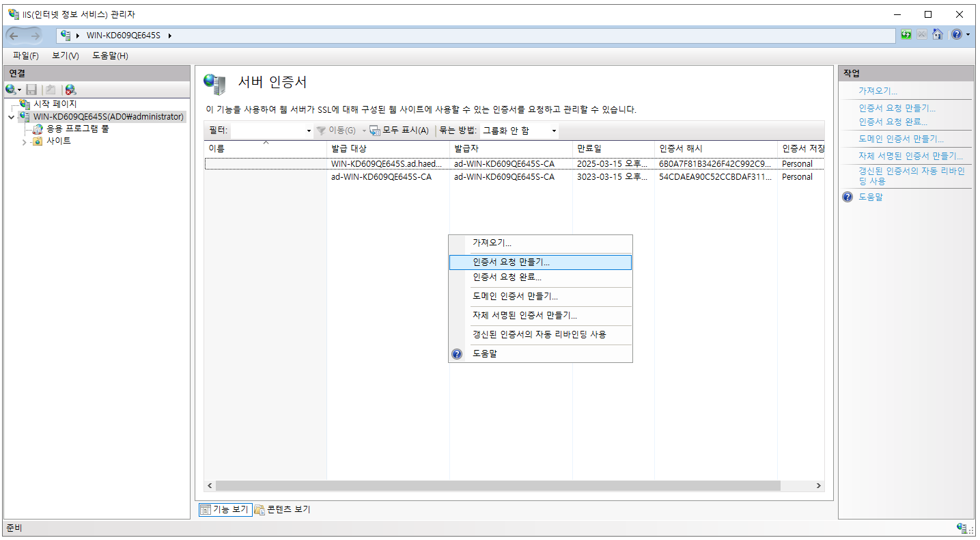Open the 도움말(H) menu in menu bar
Screen dimensions: 980x540
tap(110, 56)
